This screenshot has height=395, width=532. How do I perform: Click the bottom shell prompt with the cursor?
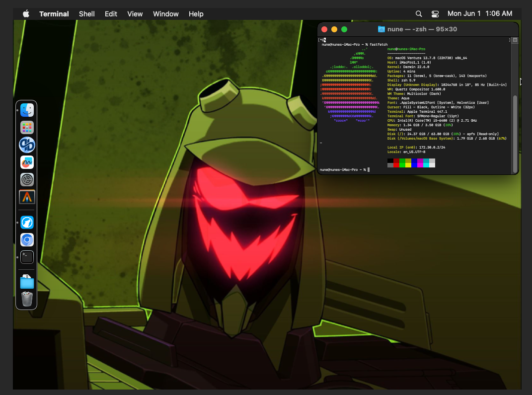click(x=344, y=169)
